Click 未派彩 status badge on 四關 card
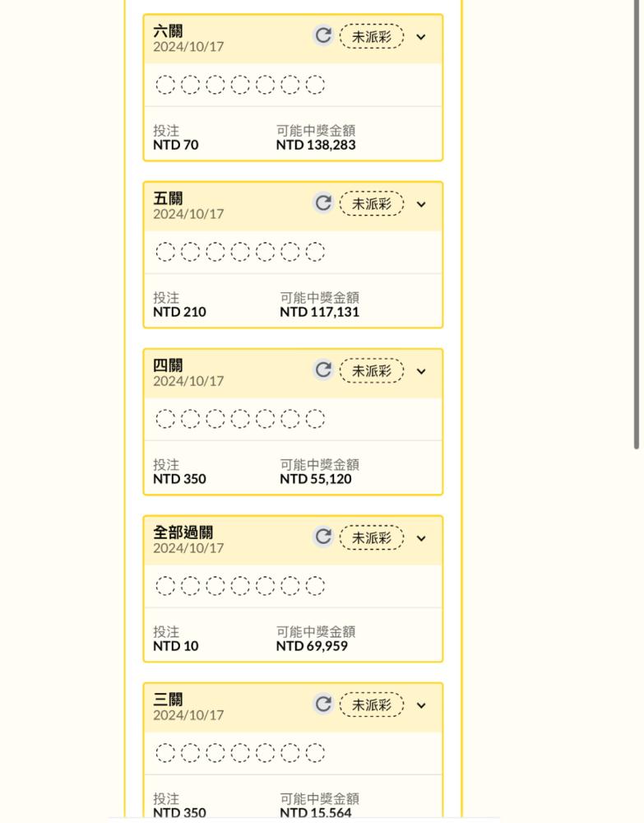Screen dimensions: 644x823 [372, 370]
